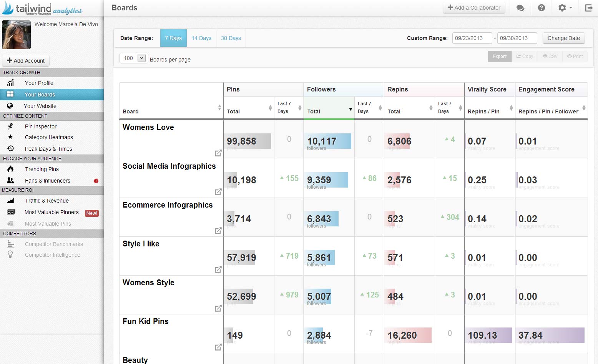This screenshot has width=598, height=364.
Task: Open the chat messages icon in header
Action: (x=520, y=8)
